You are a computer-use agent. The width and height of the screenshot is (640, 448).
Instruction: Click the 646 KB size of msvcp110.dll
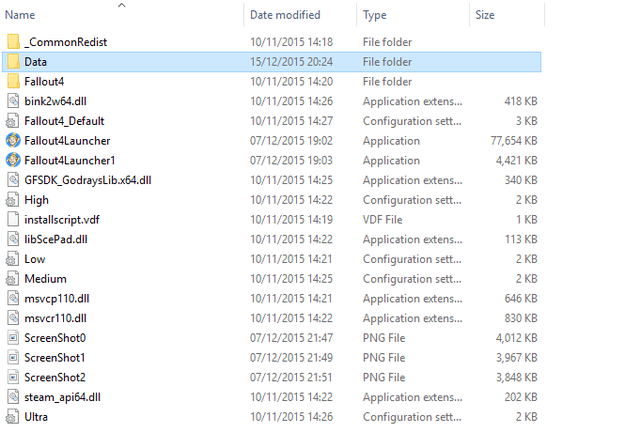coord(521,298)
